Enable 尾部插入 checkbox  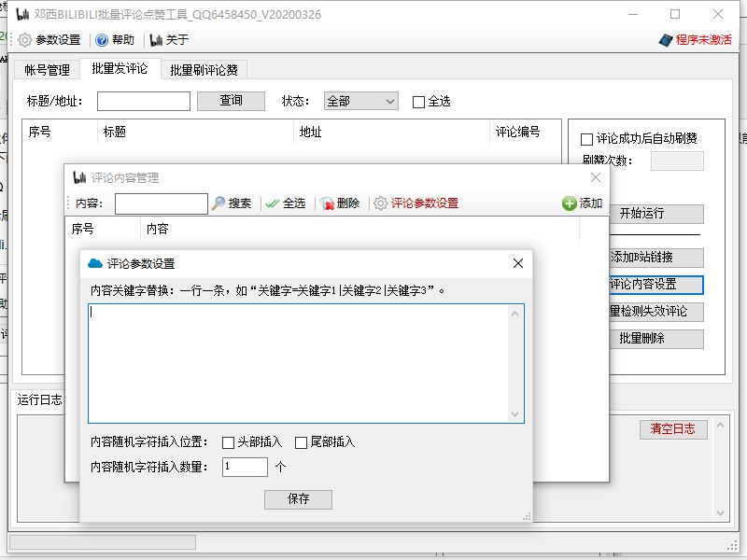point(301,442)
